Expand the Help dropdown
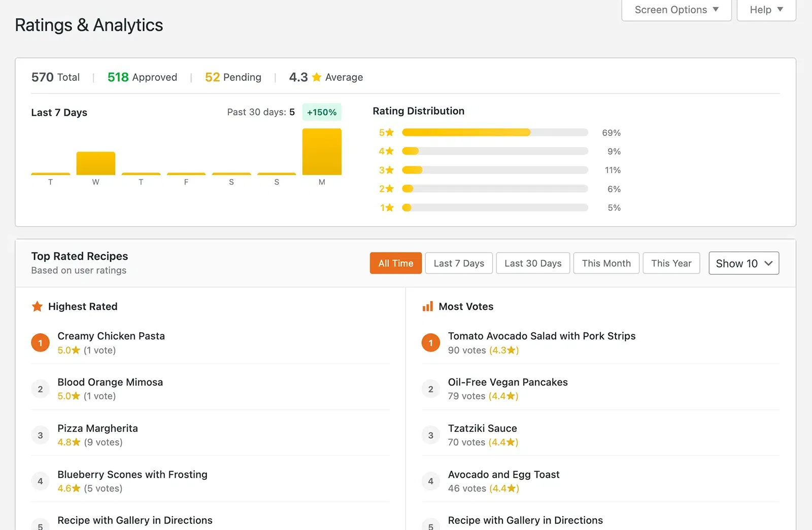This screenshot has height=530, width=812. 765,9
